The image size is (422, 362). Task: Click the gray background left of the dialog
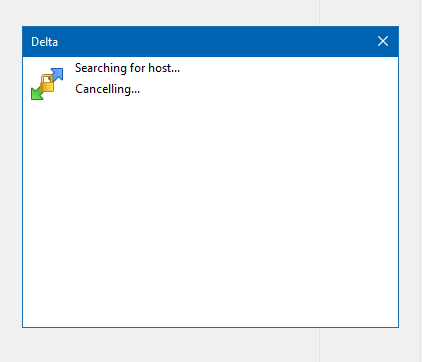(11, 180)
